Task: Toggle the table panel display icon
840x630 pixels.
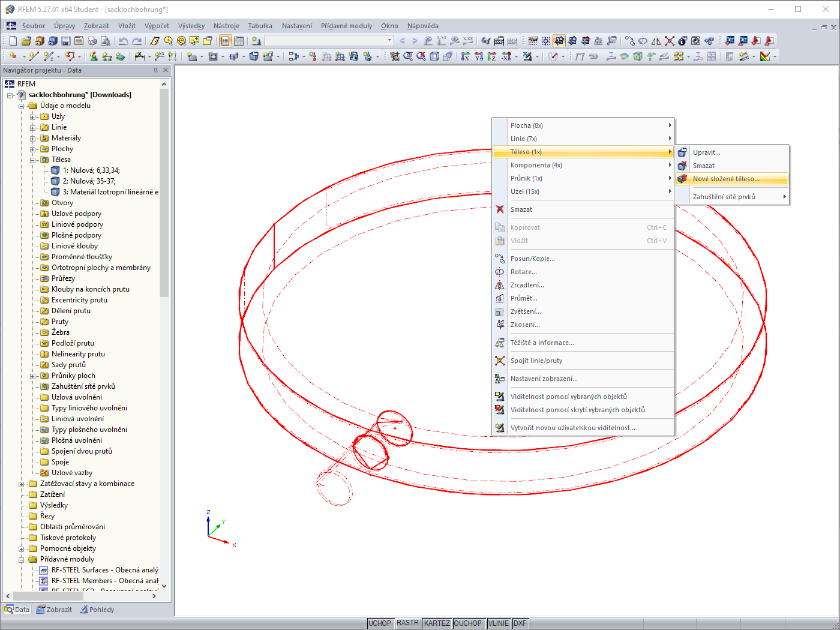Action: pyautogui.click(x=238, y=41)
